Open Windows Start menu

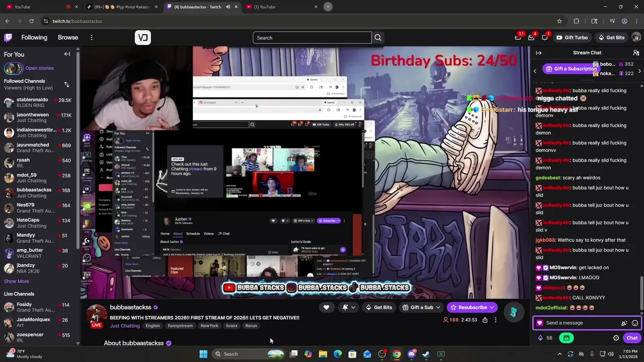pos(203,354)
